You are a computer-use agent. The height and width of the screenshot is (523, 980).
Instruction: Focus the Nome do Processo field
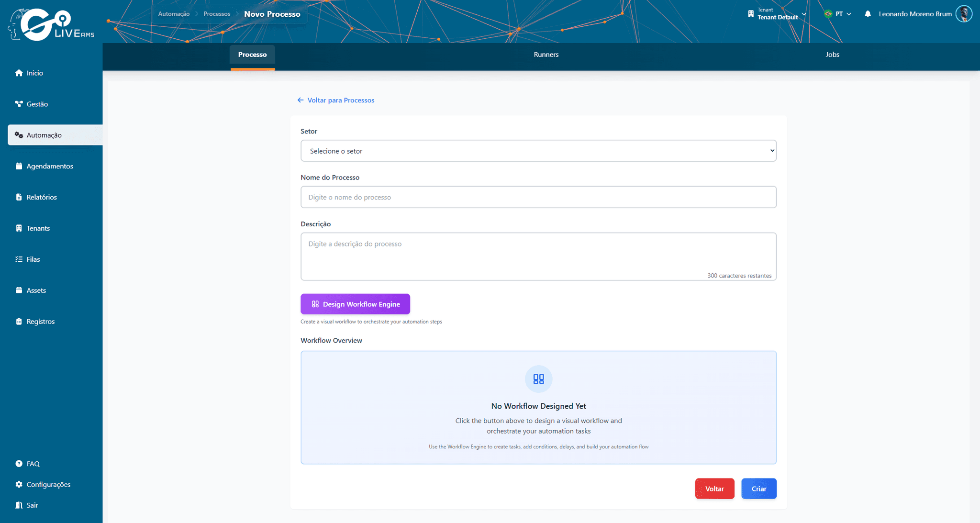(x=538, y=197)
